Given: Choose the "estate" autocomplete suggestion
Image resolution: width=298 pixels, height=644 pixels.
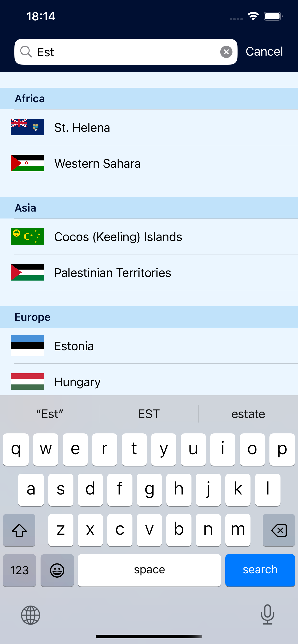Looking at the screenshot, I should point(248,414).
